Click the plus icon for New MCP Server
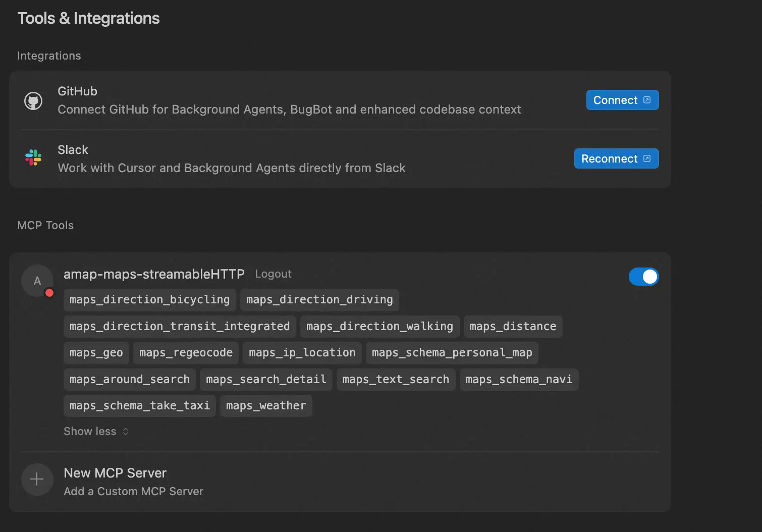 tap(37, 480)
